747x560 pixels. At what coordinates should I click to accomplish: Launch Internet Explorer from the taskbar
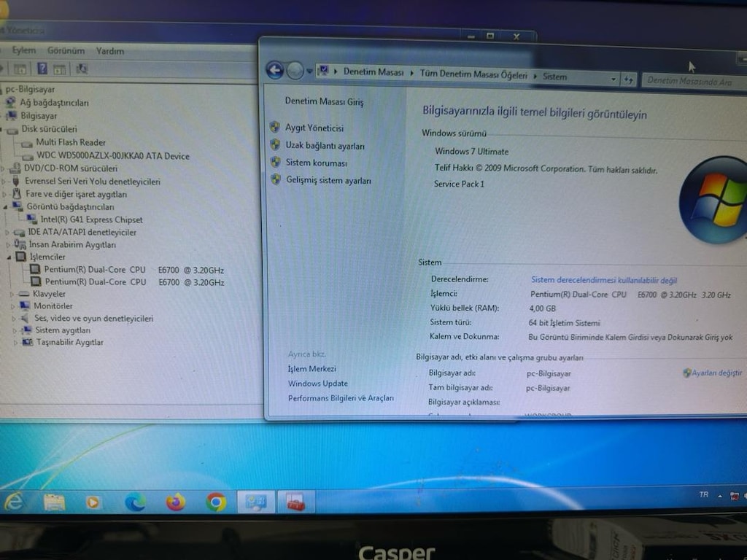tap(15, 502)
